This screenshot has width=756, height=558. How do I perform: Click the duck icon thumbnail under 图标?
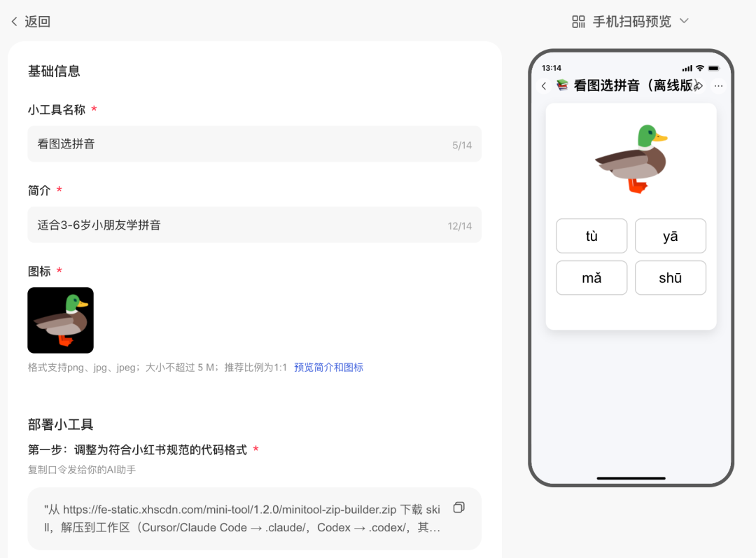(61, 320)
